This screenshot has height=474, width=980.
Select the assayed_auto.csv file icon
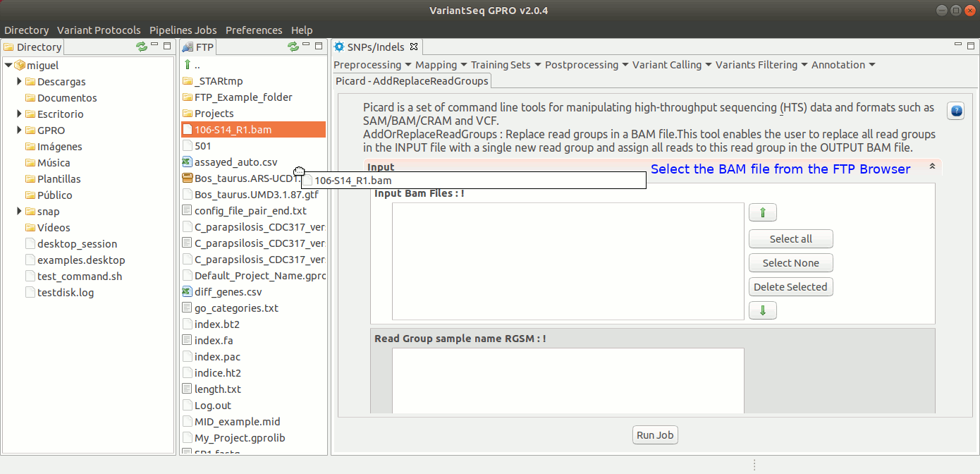[x=188, y=162]
